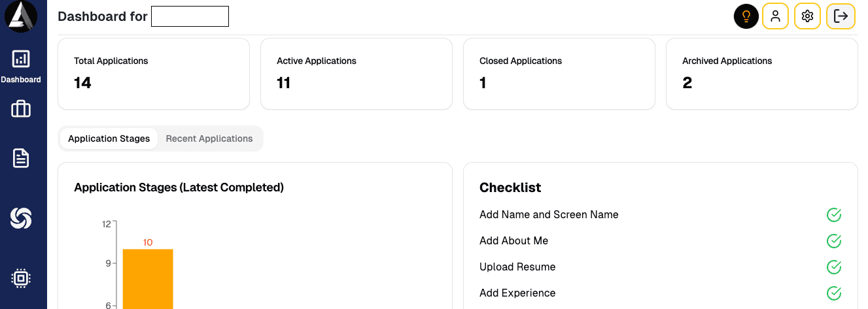Click the Upload Resume checkmark
Screen dimensions: 868x309
tap(834, 267)
